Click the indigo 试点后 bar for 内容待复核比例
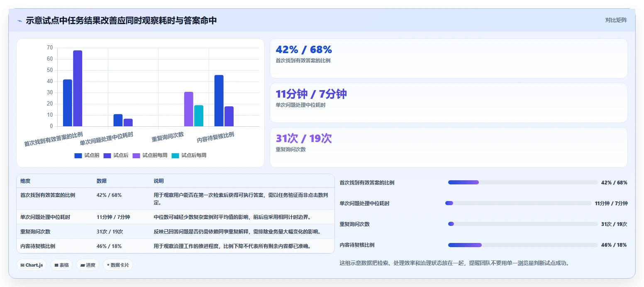This screenshot has height=287, width=644. click(x=229, y=116)
